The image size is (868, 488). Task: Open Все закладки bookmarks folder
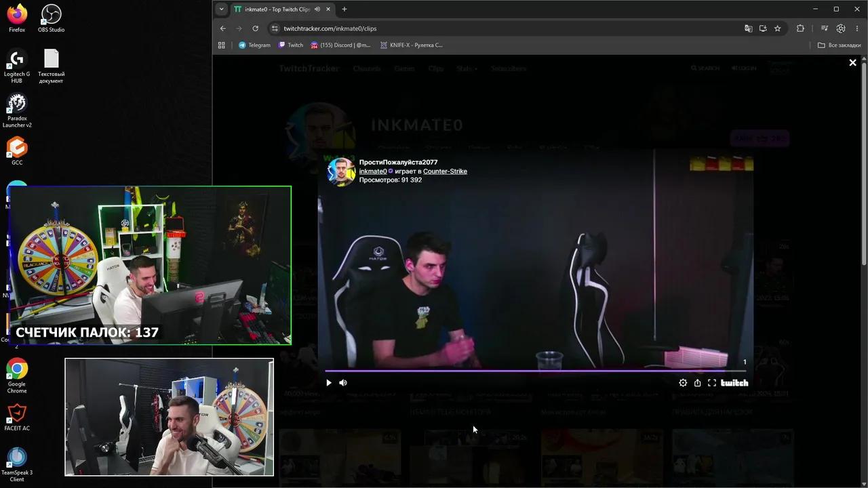pyautogui.click(x=840, y=45)
